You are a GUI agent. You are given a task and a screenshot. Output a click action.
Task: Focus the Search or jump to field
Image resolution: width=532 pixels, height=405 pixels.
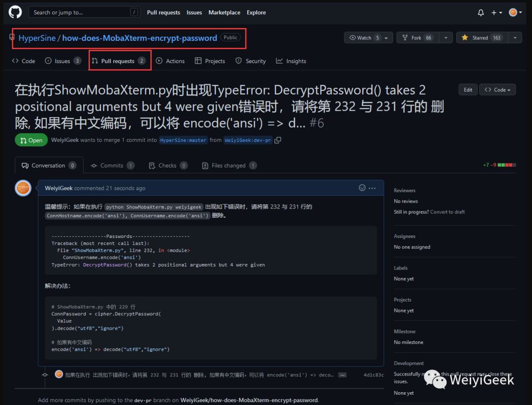click(x=85, y=12)
